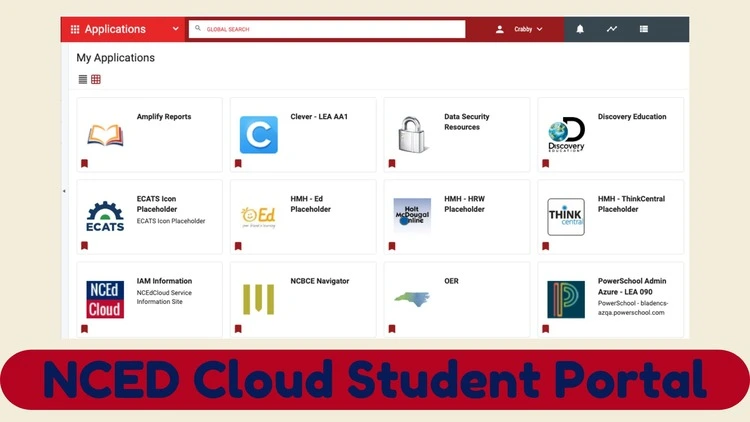Open the HMH ThinkCentral logo tile
This screenshot has height=422, width=750.
pyautogui.click(x=566, y=217)
